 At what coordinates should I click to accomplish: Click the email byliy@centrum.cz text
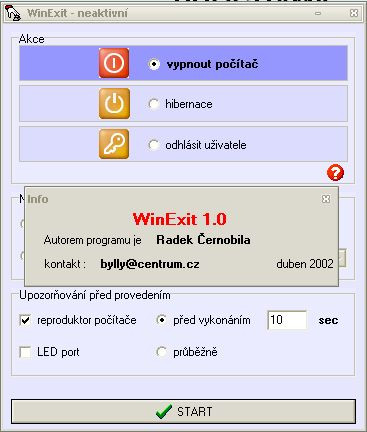coord(150,264)
